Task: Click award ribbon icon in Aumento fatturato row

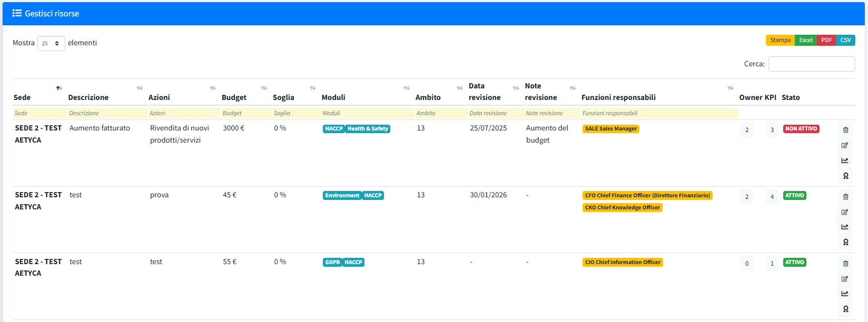Action: (845, 176)
